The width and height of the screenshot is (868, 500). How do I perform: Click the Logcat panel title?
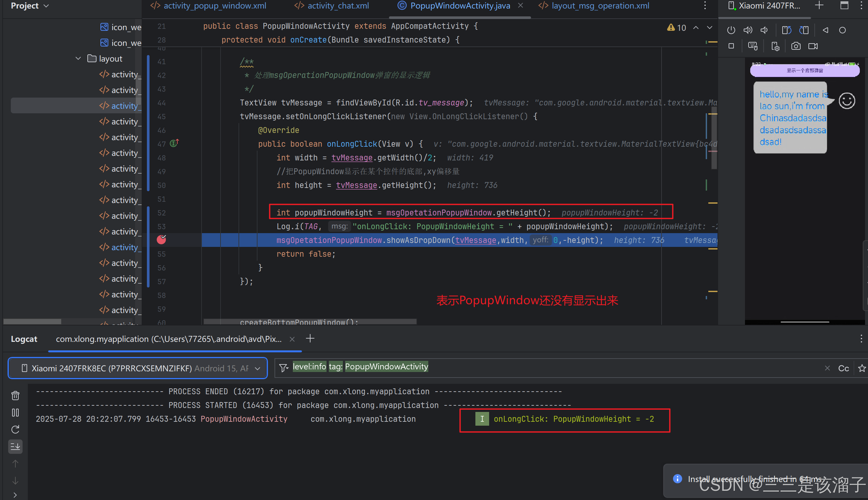[24, 339]
